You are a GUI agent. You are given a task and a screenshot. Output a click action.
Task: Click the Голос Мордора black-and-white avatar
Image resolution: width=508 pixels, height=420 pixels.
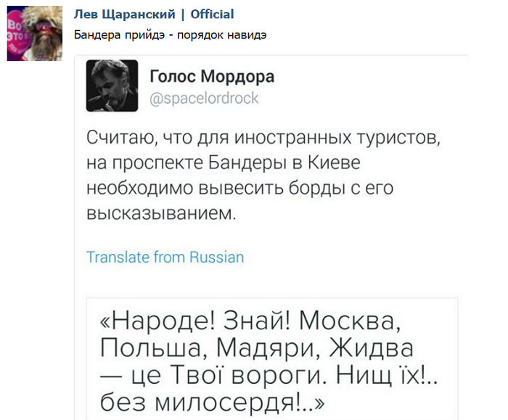click(112, 85)
